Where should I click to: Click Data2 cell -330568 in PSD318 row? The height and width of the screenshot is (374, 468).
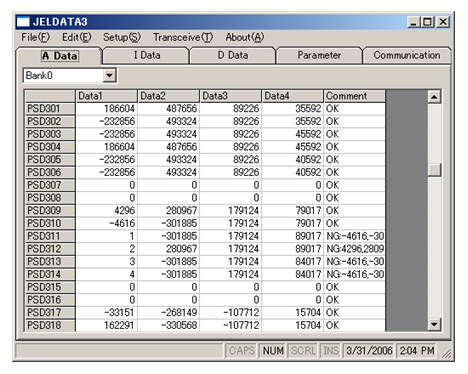click(169, 325)
